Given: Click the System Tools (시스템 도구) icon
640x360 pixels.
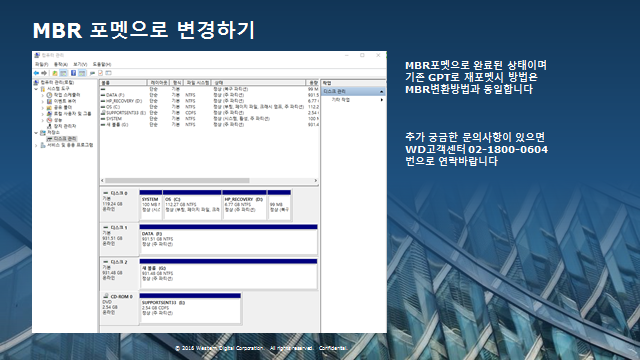Looking at the screenshot, I should [43, 89].
